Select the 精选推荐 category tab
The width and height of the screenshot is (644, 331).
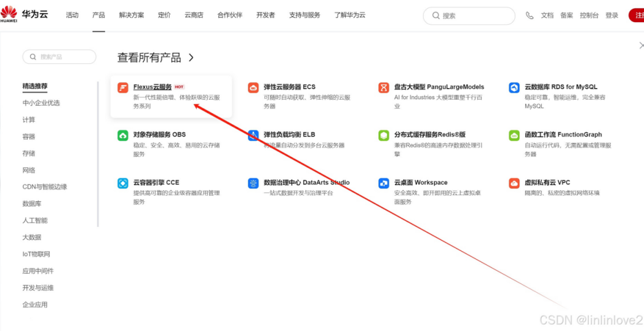tap(35, 86)
